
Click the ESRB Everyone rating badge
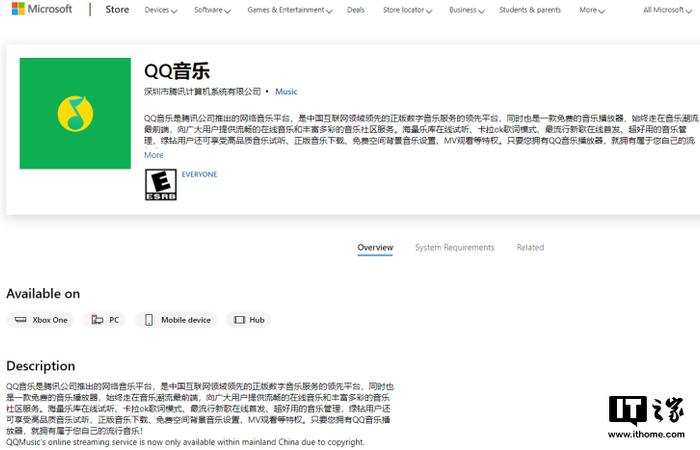[x=161, y=184]
